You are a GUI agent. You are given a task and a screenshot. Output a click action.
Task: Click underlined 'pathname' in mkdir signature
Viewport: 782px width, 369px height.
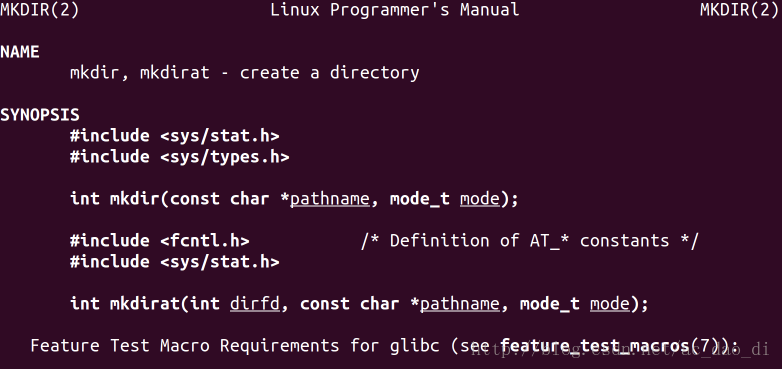330,199
